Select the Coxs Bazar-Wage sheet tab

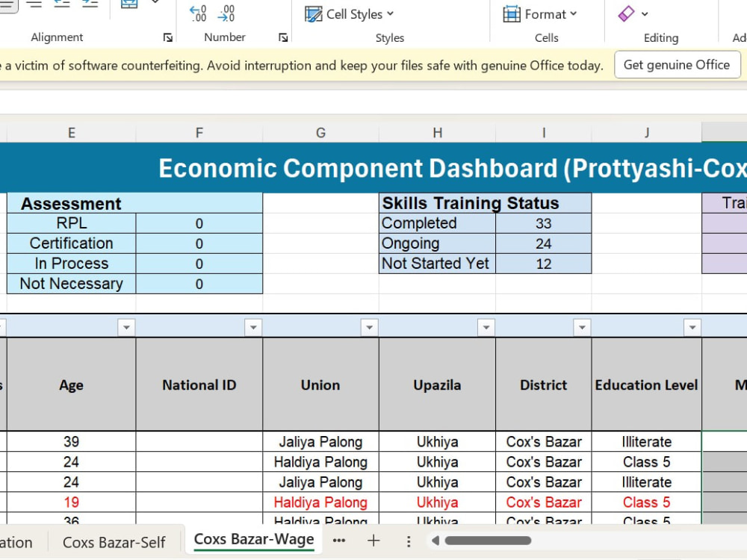pyautogui.click(x=254, y=540)
